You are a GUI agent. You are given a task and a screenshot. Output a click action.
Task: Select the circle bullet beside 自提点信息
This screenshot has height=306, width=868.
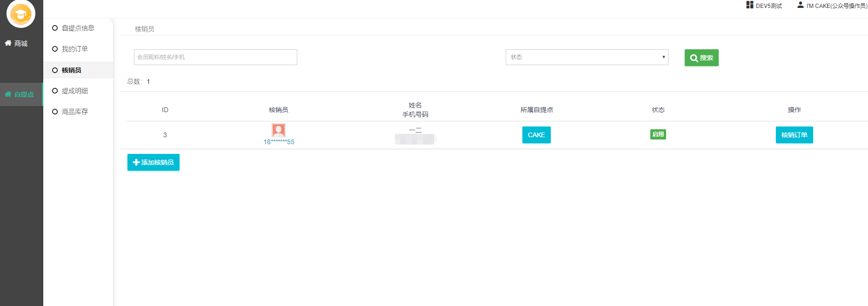[55, 28]
